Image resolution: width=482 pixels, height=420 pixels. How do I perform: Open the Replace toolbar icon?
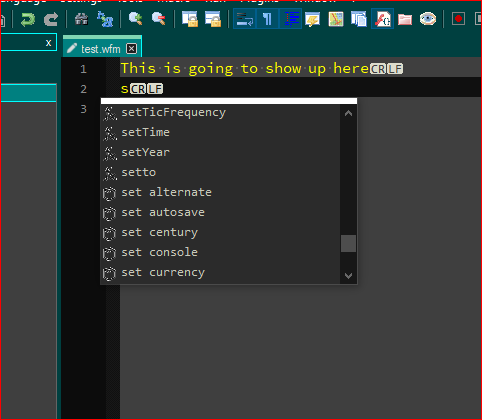point(105,19)
